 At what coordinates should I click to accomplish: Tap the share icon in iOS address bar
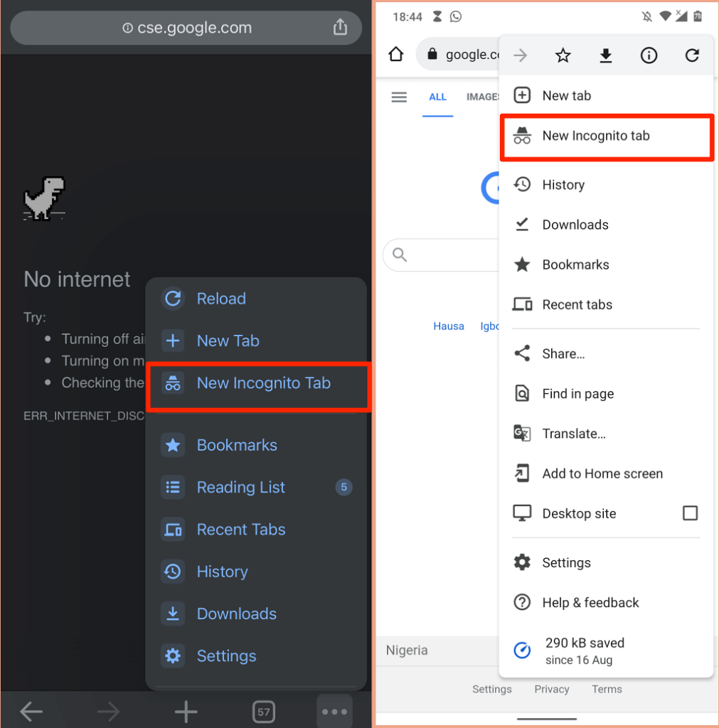point(340,28)
